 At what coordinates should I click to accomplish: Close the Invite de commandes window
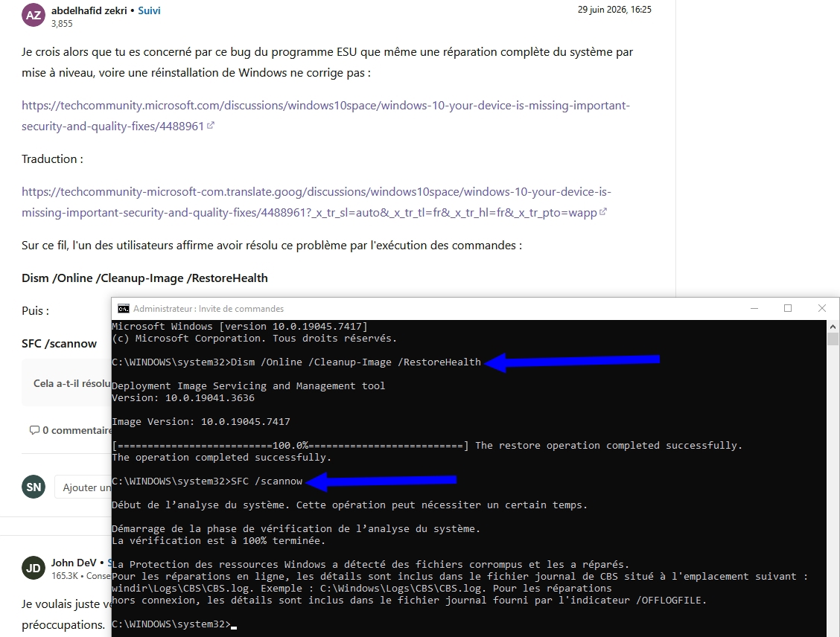[x=822, y=308]
